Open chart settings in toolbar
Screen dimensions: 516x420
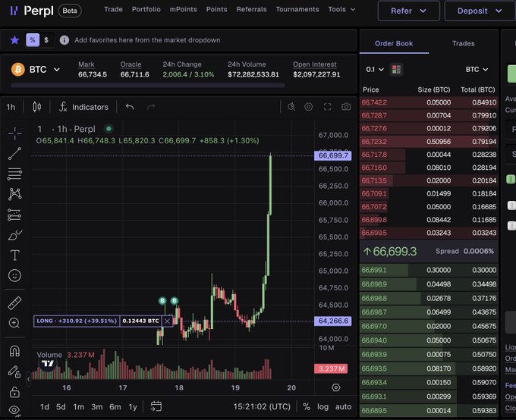(308, 107)
